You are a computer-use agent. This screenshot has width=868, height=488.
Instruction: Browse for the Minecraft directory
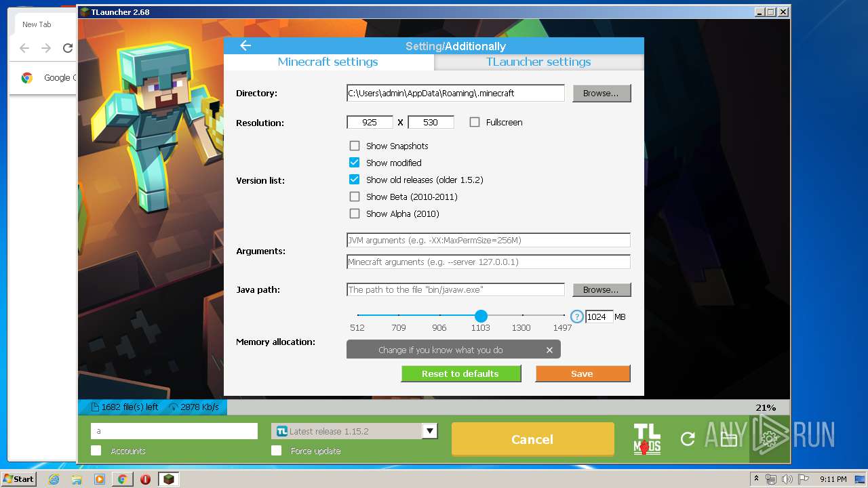[601, 93]
